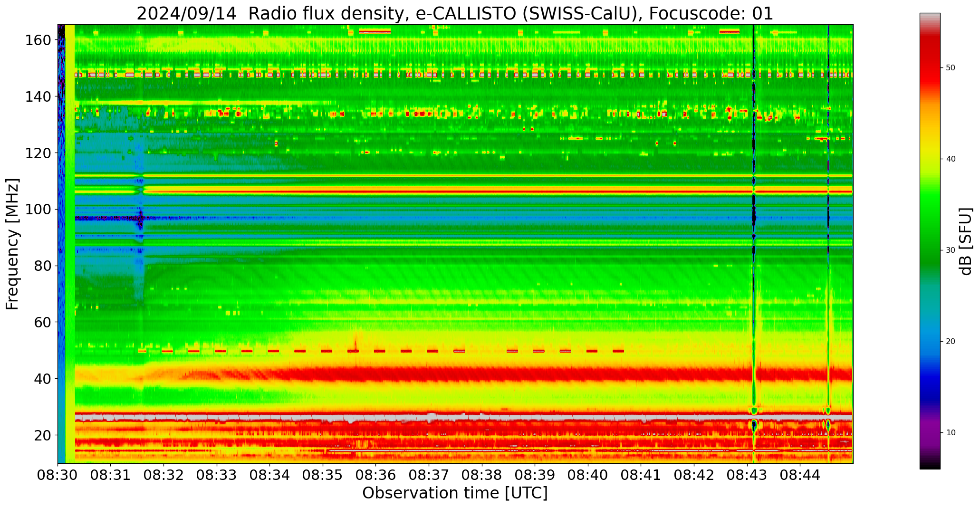Click the 08:36 time tick label
Viewport: 980px width, 507px height.
[x=376, y=475]
